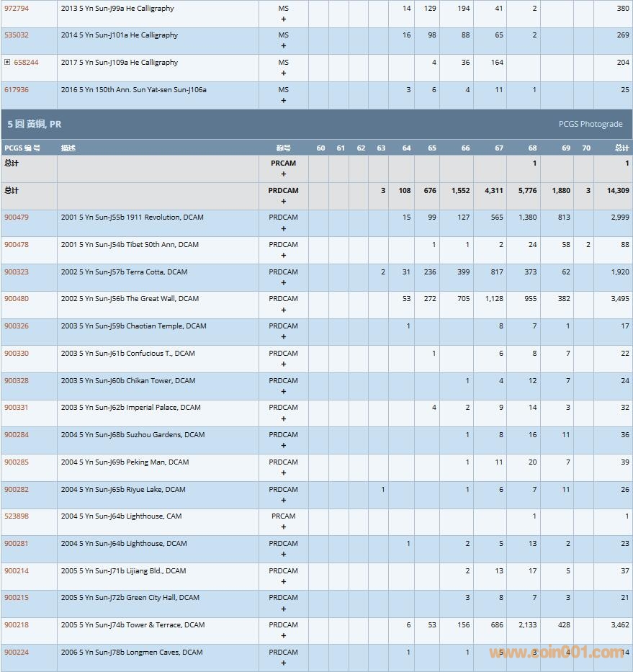Open 900330 Confucious T. coin link
Viewport: 633px width, 672px height.
[17, 354]
